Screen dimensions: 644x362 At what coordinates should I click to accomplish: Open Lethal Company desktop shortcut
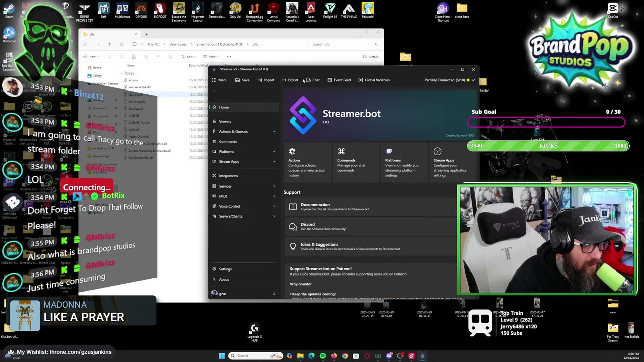[x=273, y=12]
